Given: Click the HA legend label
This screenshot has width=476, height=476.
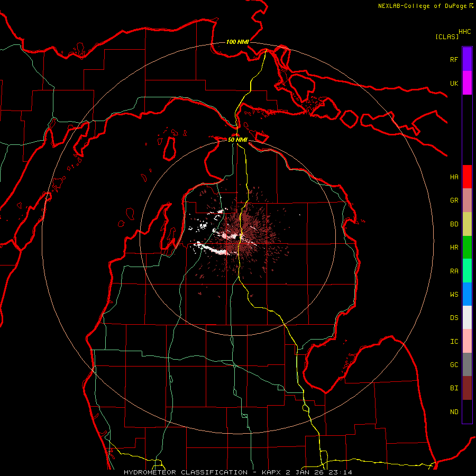Looking at the screenshot, I should point(454,177).
